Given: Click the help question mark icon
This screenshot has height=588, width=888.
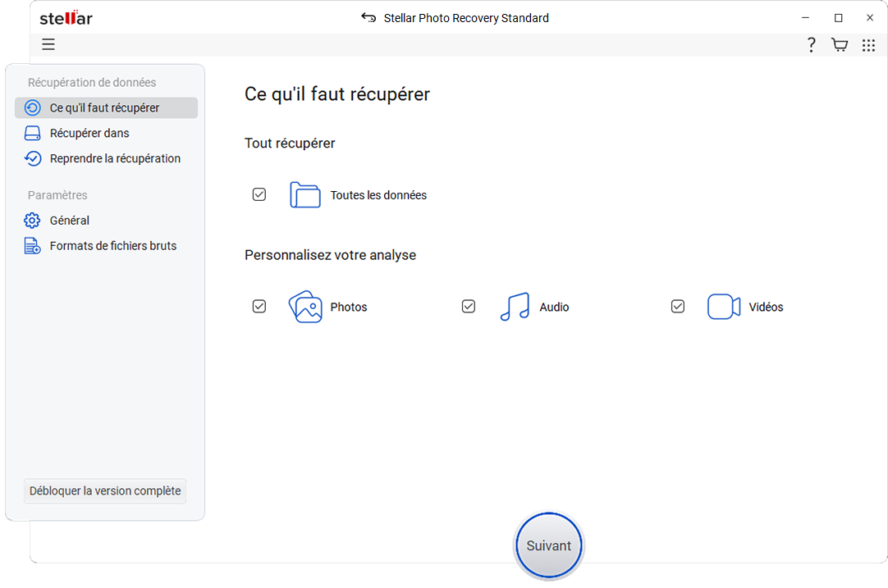Looking at the screenshot, I should pos(811,45).
